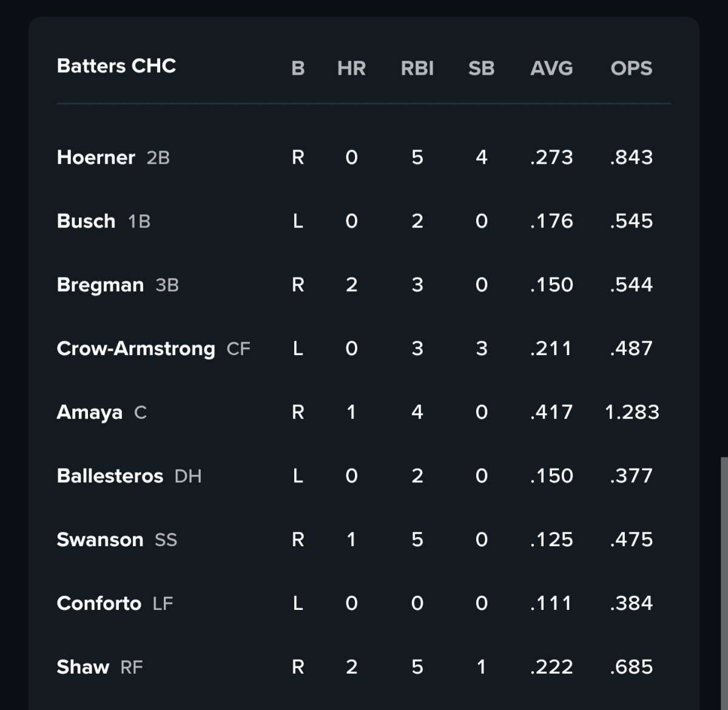The image size is (728, 710).
Task: Click the B (bats) column header
Action: click(x=298, y=68)
